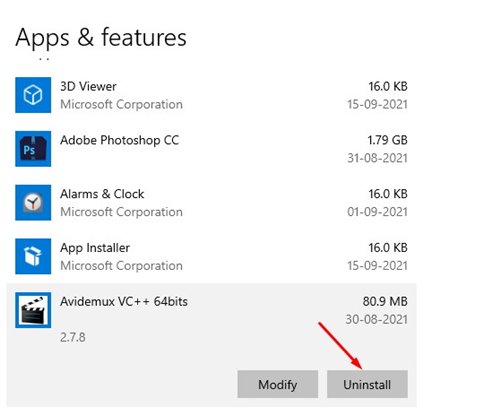Select the App Installer entry name
Viewport: 500px width, 415px height.
[95, 248]
